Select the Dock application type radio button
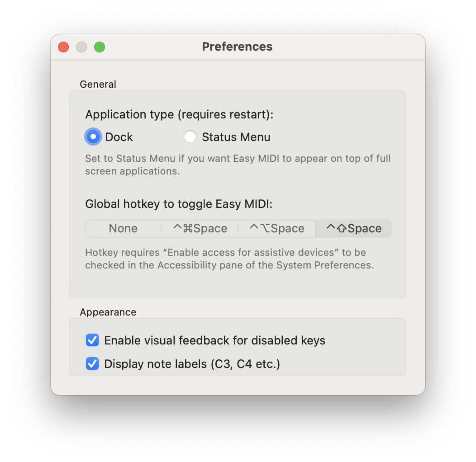This screenshot has height=462, width=476. [93, 137]
